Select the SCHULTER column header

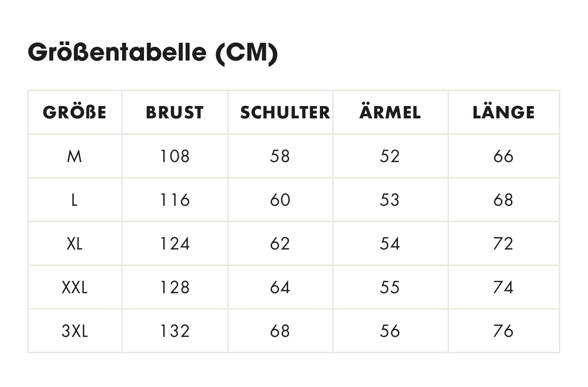[x=285, y=112]
